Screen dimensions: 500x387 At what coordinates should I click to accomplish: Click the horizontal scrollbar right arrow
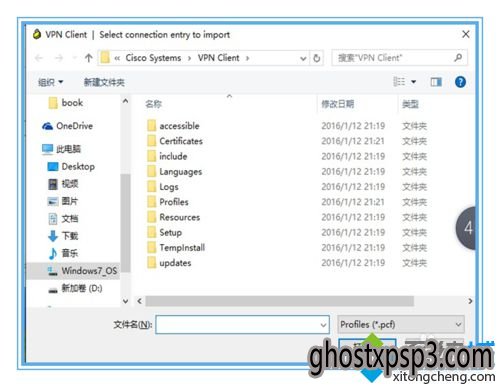tap(470, 301)
